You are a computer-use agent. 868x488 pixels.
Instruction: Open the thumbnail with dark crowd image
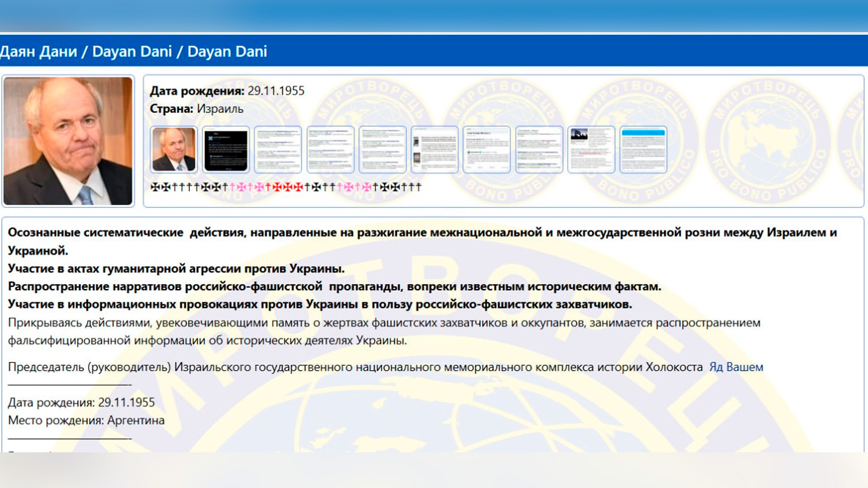[591, 150]
